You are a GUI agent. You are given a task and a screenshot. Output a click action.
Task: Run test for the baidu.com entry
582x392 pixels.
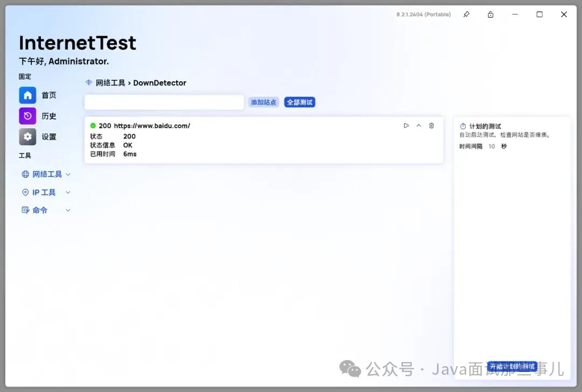[406, 125]
